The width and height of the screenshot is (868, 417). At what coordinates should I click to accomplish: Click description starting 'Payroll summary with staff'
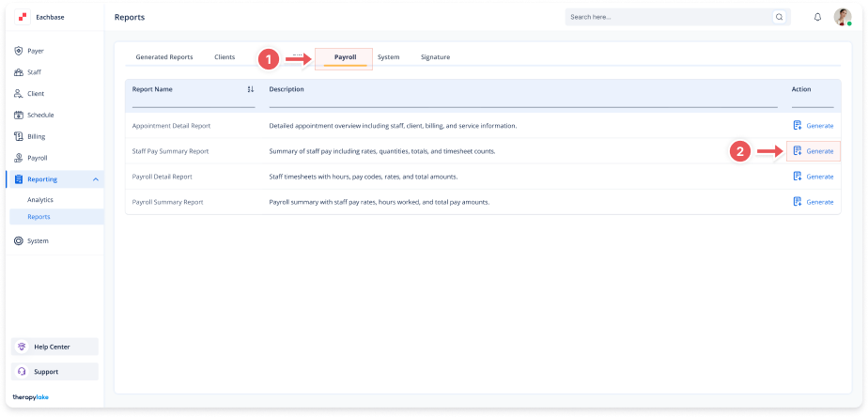tap(380, 202)
